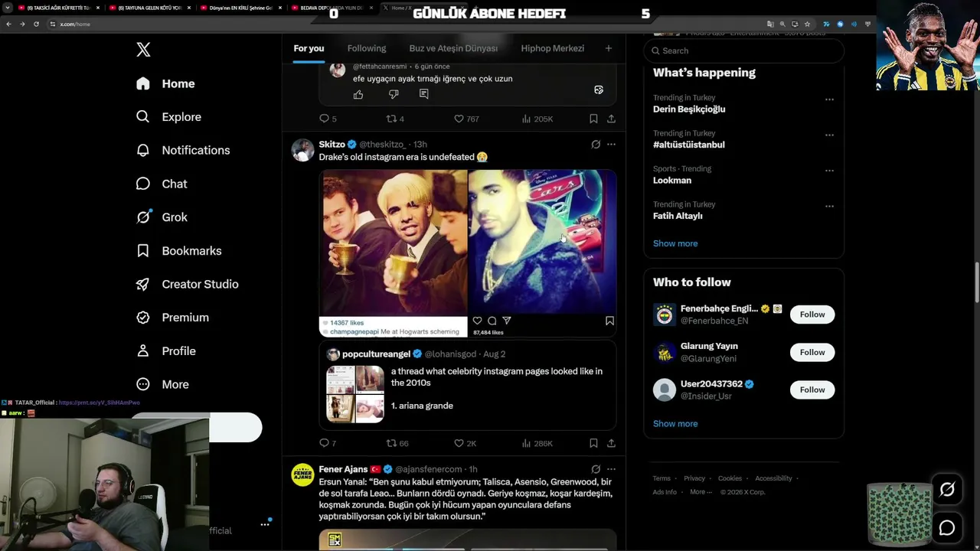Open the floating chat messages button
Viewport: 980px width, 551px height.
[947, 528]
